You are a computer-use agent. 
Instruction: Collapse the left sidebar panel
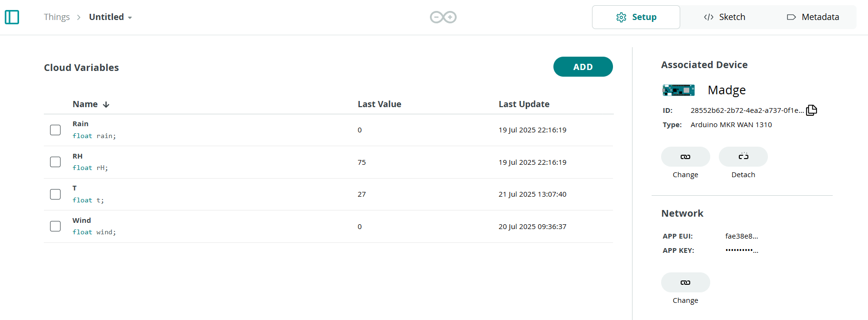coord(12,17)
